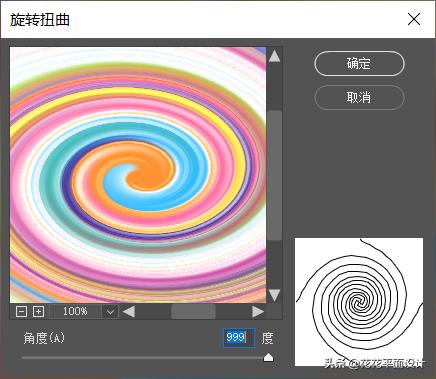Click the preview scroll up arrow
This screenshot has width=436, height=379.
[x=274, y=56]
